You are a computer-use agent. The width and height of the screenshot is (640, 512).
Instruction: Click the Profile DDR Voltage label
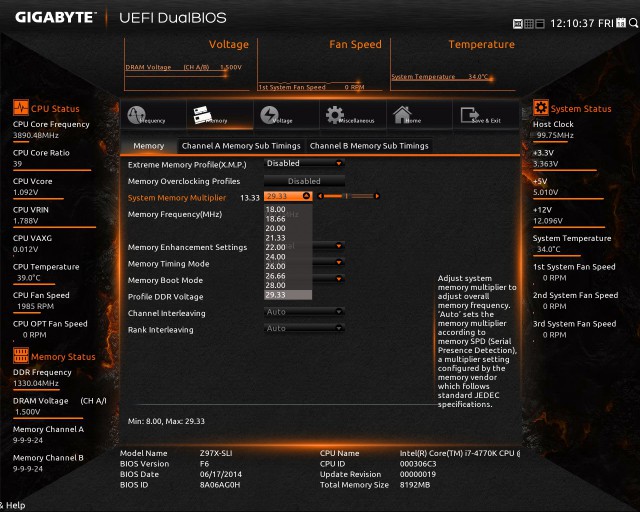(x=165, y=297)
